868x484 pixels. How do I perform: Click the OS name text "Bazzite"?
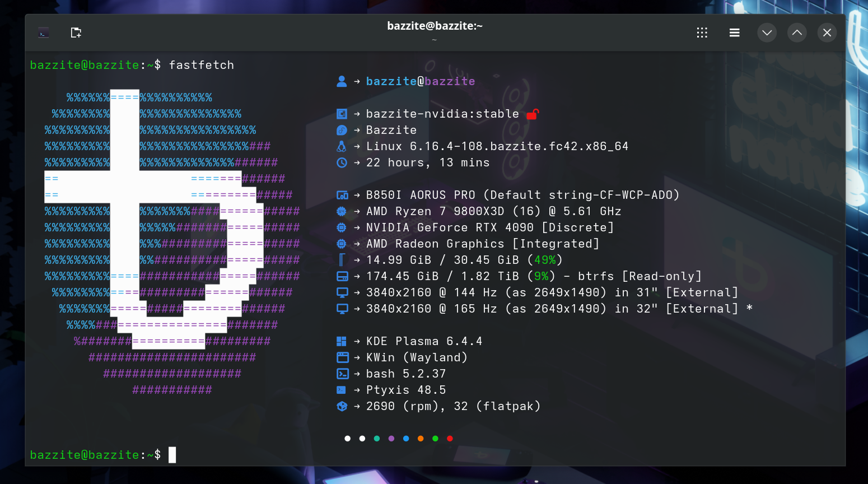(391, 130)
